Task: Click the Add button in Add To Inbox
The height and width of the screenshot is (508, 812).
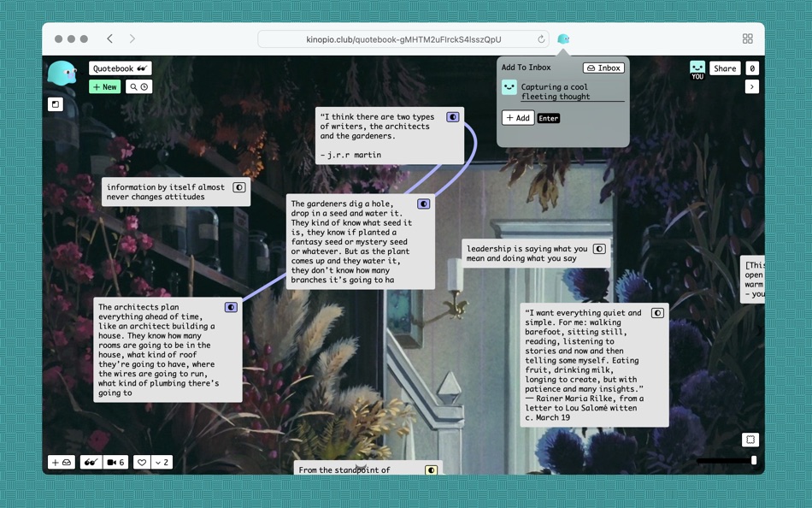Action: tap(518, 118)
